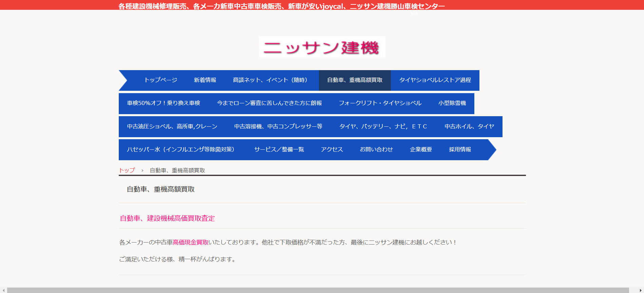
Task: Open フォークリフト・タイヤショベル menu item
Action: [380, 103]
